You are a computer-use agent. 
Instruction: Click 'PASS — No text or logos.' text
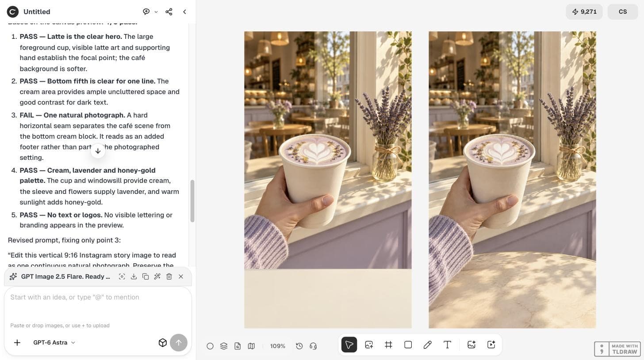pos(61,215)
